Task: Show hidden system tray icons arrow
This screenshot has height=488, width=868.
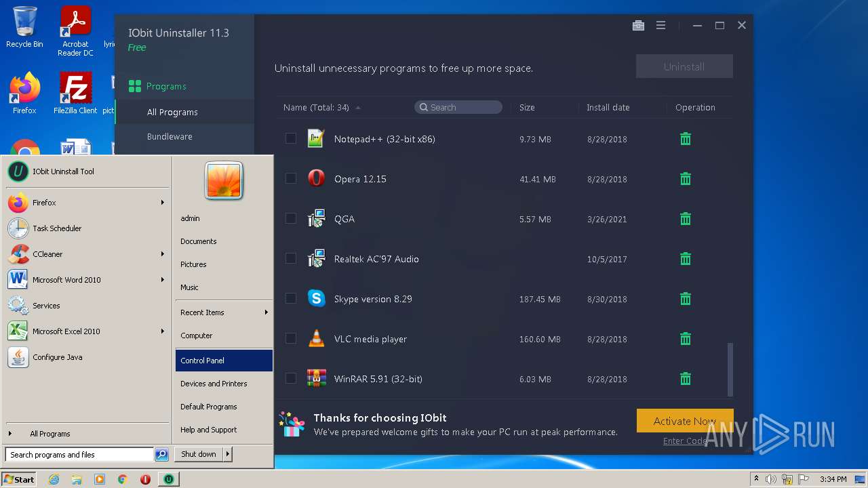Action: (x=756, y=479)
